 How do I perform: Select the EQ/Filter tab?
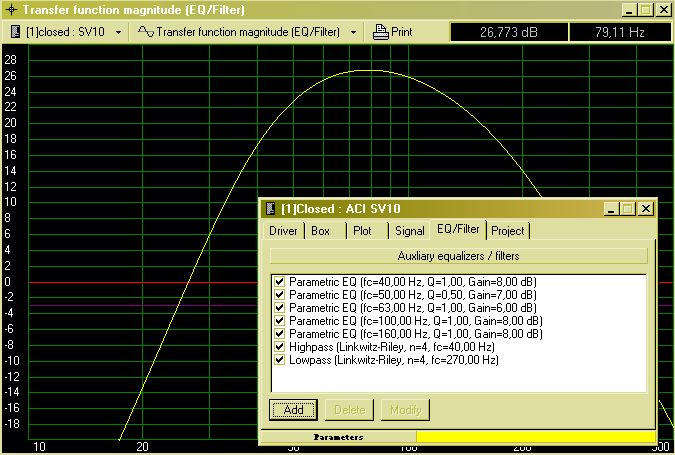click(x=458, y=229)
